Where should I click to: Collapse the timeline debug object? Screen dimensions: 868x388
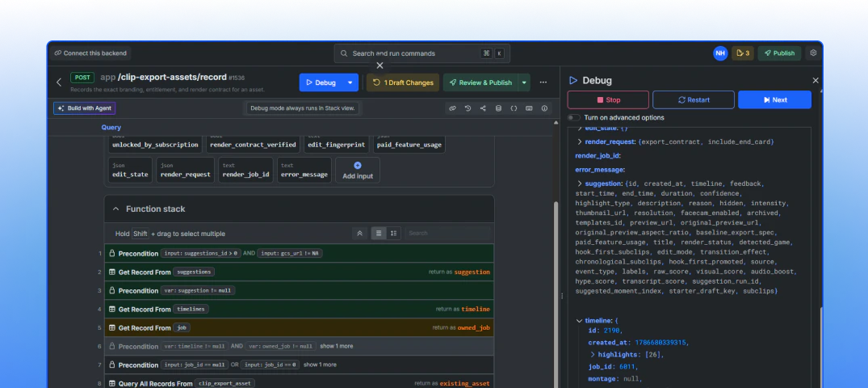580,321
